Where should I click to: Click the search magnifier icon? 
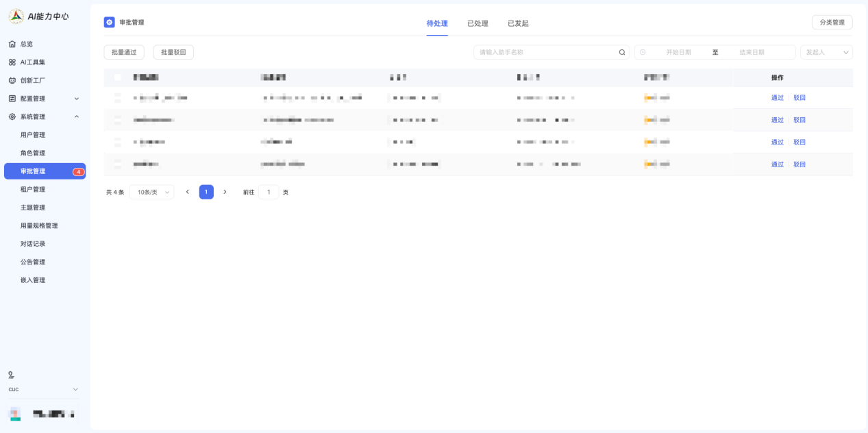pos(622,52)
